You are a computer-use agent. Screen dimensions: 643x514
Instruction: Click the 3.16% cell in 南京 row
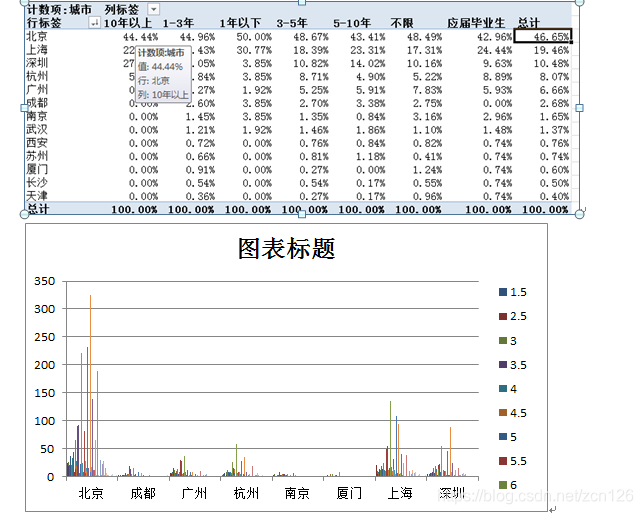[427, 117]
